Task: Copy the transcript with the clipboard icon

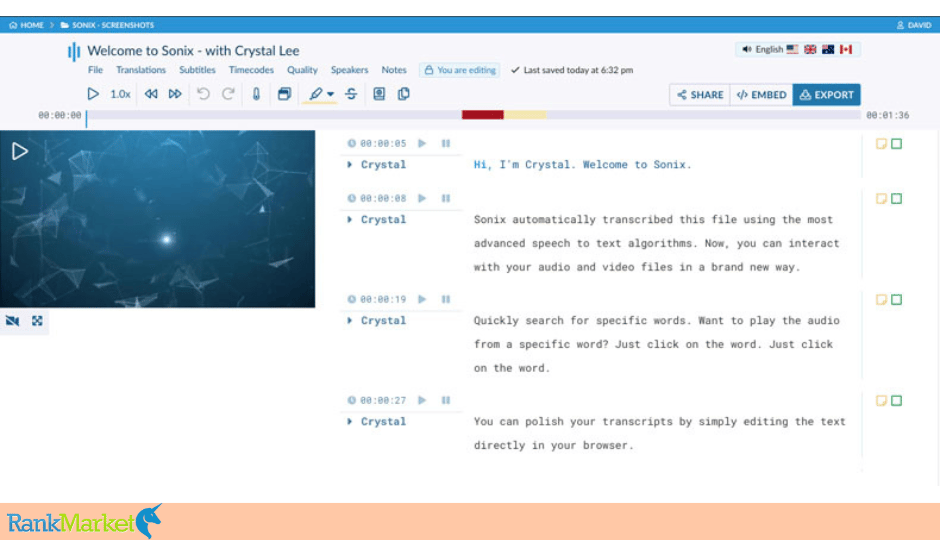Action: click(x=403, y=94)
